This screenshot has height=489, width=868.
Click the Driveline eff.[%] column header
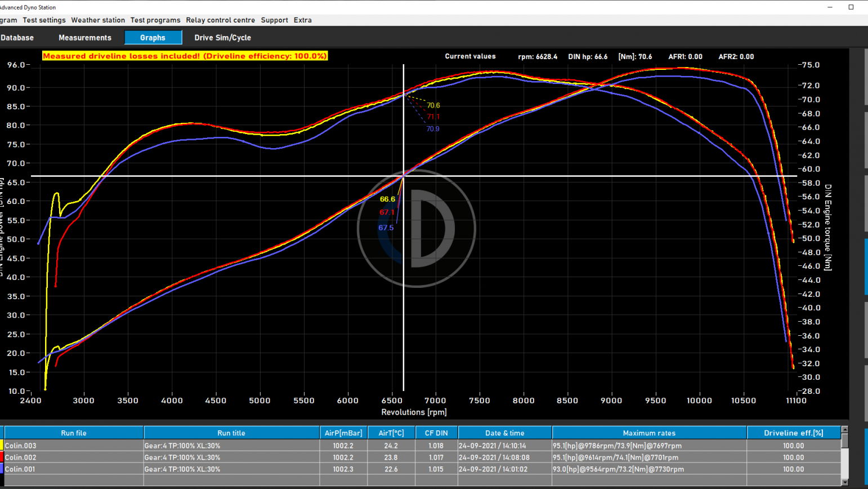coord(793,433)
